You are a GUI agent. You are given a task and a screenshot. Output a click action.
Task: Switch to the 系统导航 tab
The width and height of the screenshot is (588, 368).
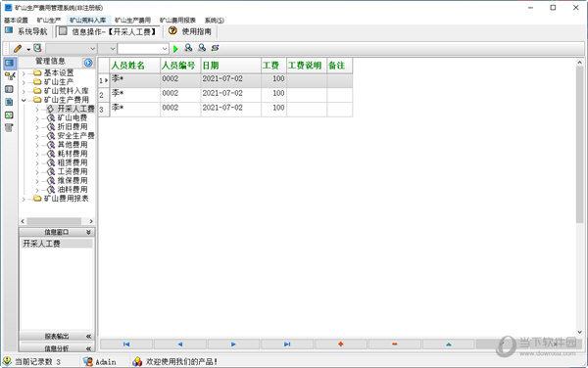(x=26, y=31)
